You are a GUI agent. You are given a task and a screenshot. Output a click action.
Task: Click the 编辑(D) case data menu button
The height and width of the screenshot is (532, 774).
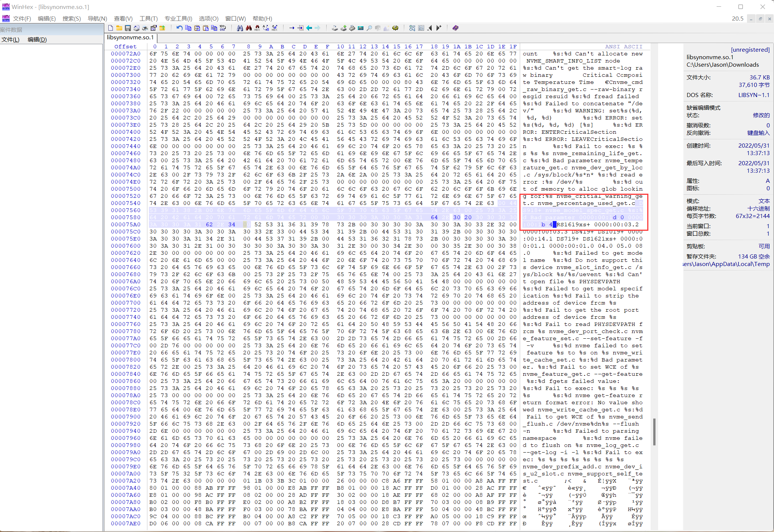tap(37, 40)
